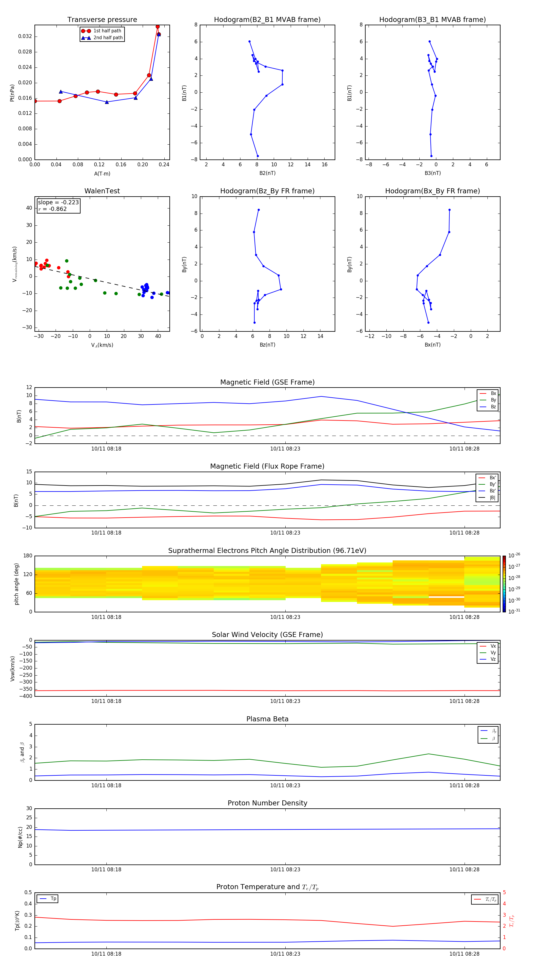This screenshot has height=980, width=535.
Task: Click the 'Magnetic Field (Flux Rope Frame)' title
Action: coord(267,467)
